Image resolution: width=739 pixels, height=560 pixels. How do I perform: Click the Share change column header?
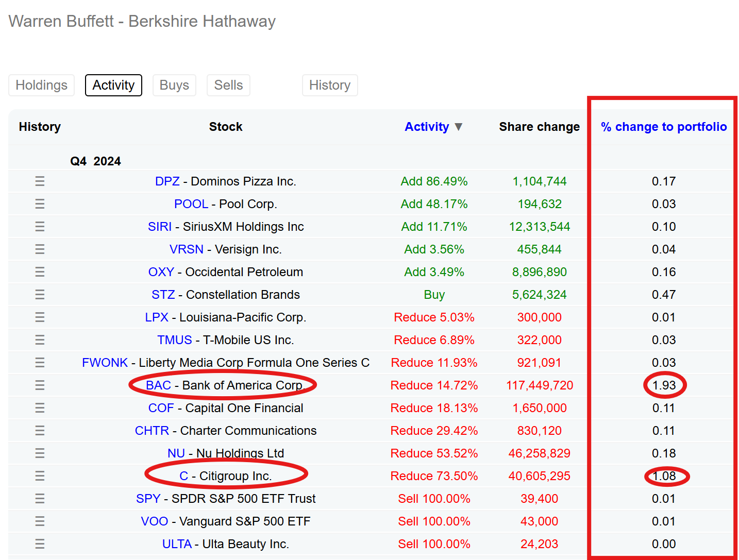point(540,127)
